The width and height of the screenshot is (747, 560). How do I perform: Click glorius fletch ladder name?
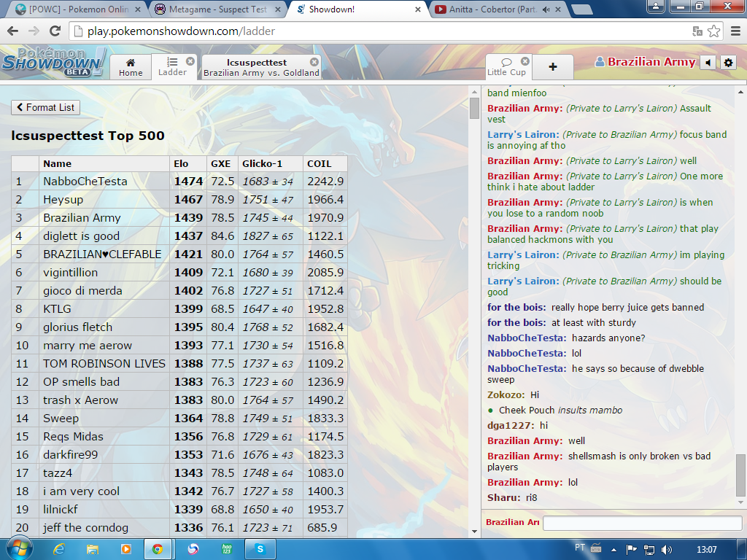(78, 327)
